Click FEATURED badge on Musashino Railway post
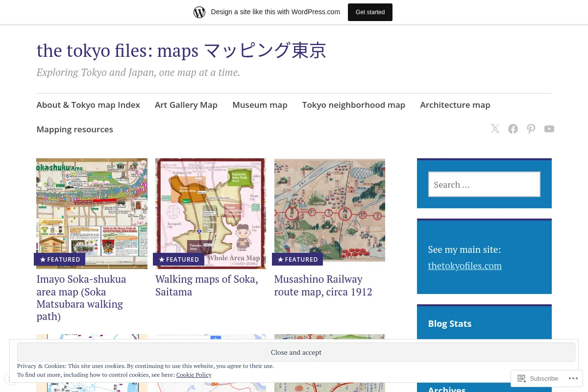588x392 pixels. point(297,259)
